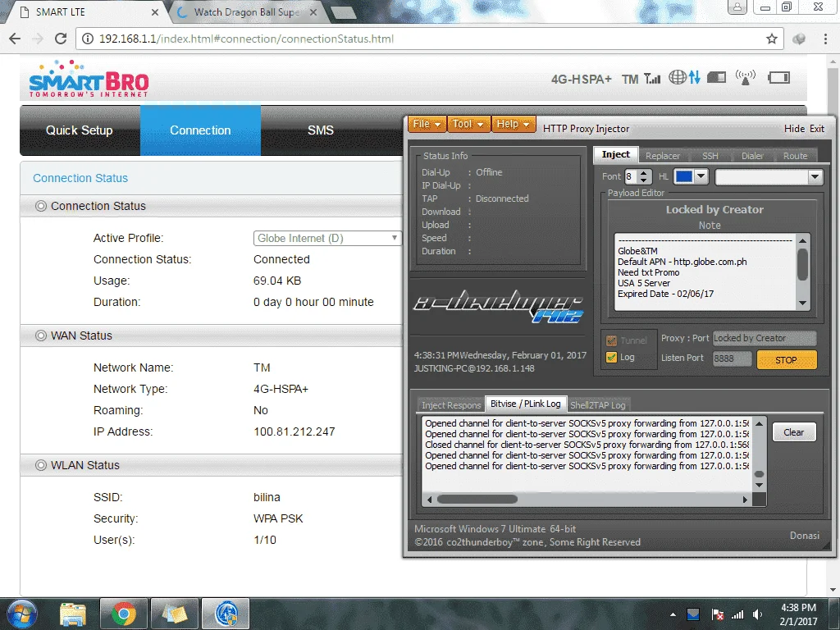Show hidden system tray icons
Viewport: 840px width, 630px height.
673,614
